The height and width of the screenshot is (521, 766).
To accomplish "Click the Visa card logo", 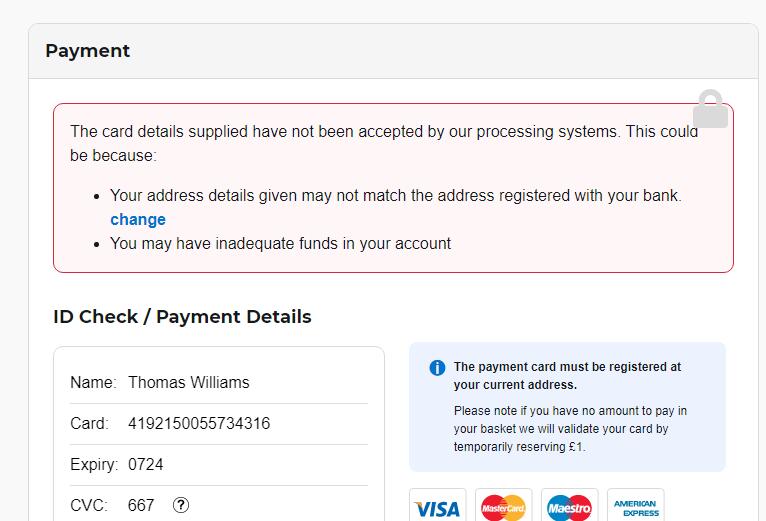I will click(436, 509).
